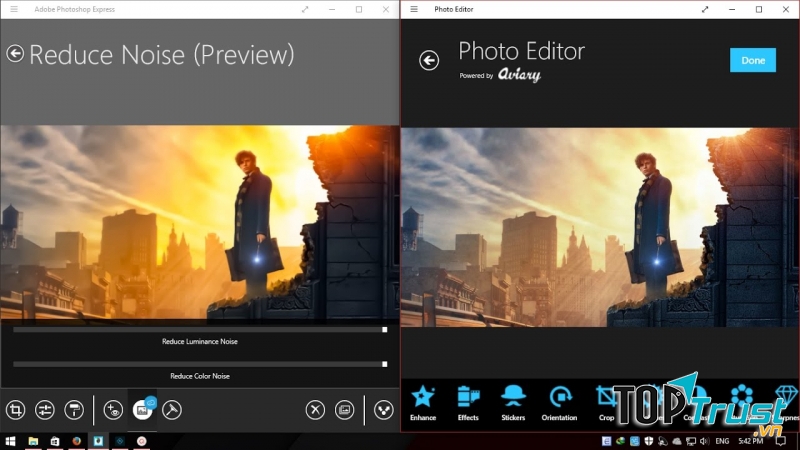Open the red circle app on taskbar
The width and height of the screenshot is (800, 450).
click(142, 441)
